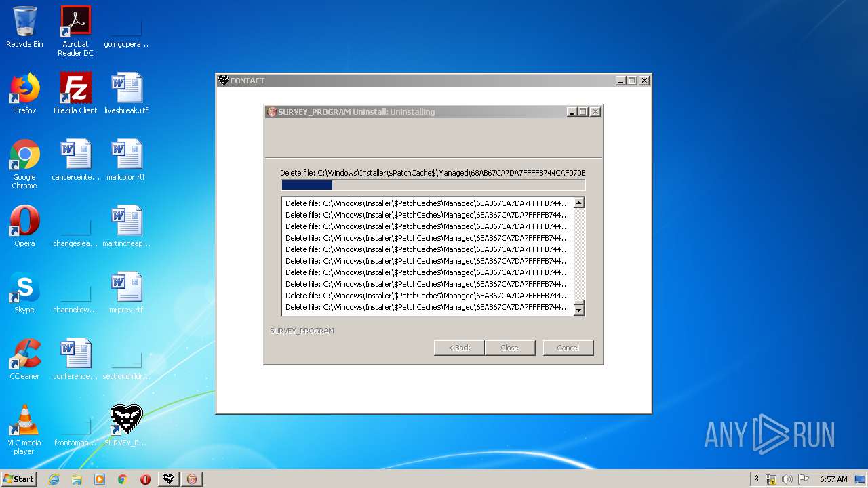868x488 pixels.
Task: Select mrprev.rtf document
Action: pyautogui.click(x=126, y=293)
